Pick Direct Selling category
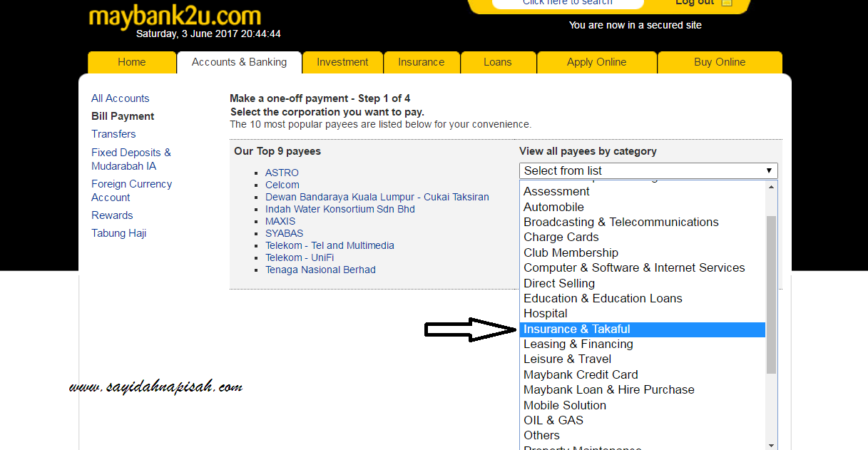868x450 pixels. 643,283
